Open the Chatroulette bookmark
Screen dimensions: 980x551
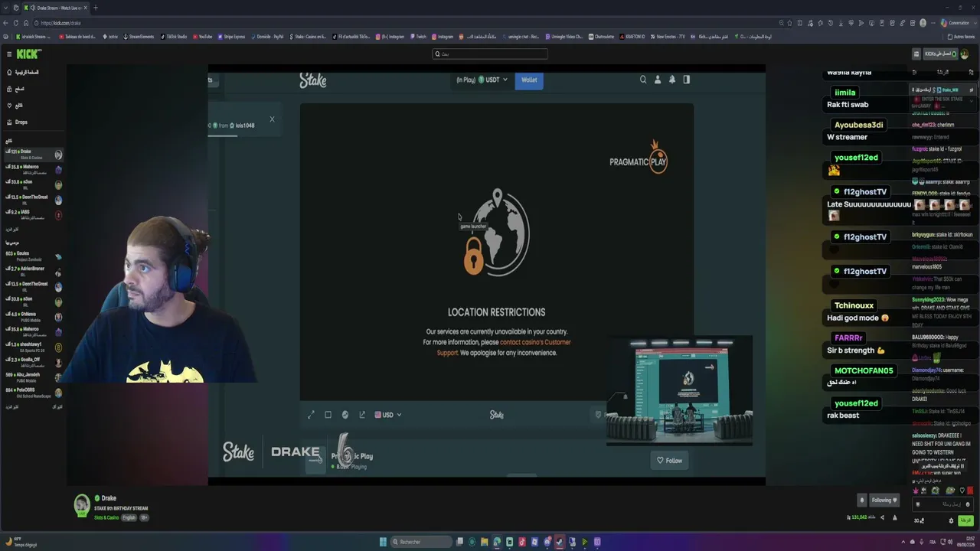[603, 37]
